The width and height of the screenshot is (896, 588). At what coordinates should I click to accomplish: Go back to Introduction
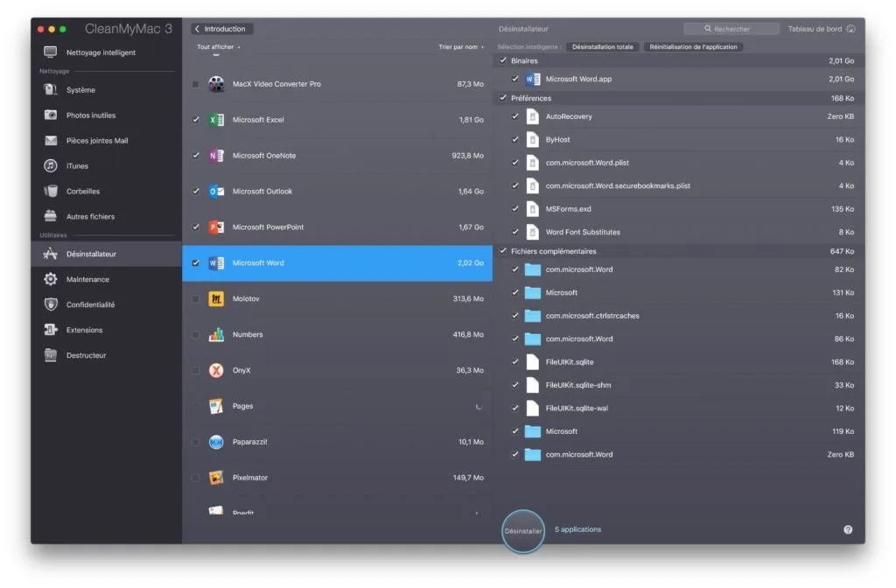pyautogui.click(x=220, y=29)
